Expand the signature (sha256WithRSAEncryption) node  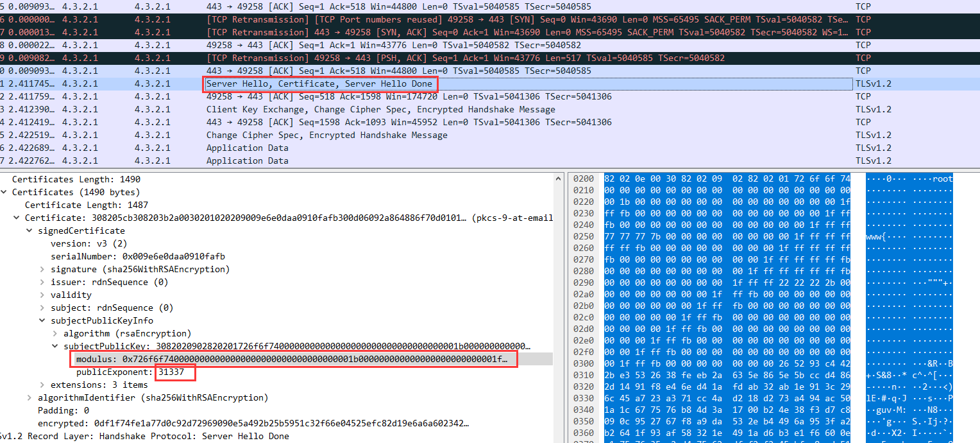tap(43, 269)
